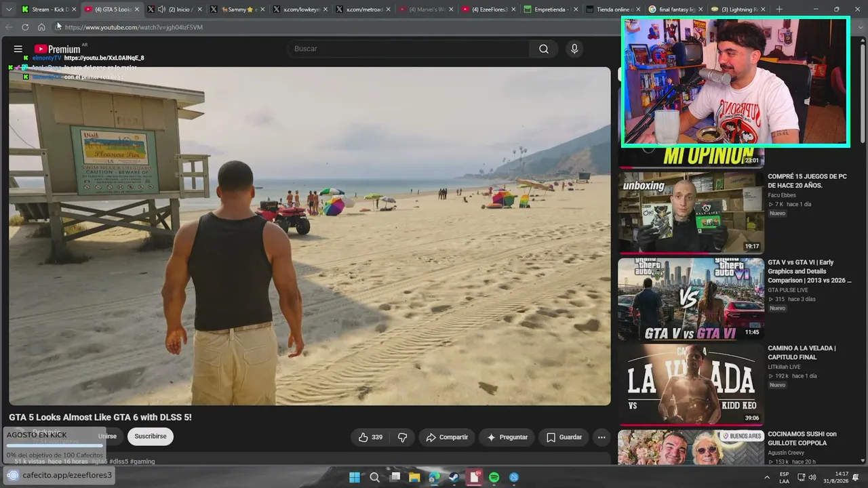Image resolution: width=868 pixels, height=488 pixels.
Task: Mute the Inicio tab speaker icon
Action: [x=161, y=9]
